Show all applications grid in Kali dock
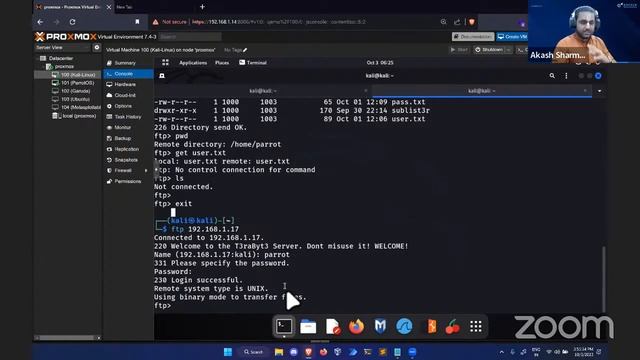This screenshot has width=640, height=360. [476, 327]
